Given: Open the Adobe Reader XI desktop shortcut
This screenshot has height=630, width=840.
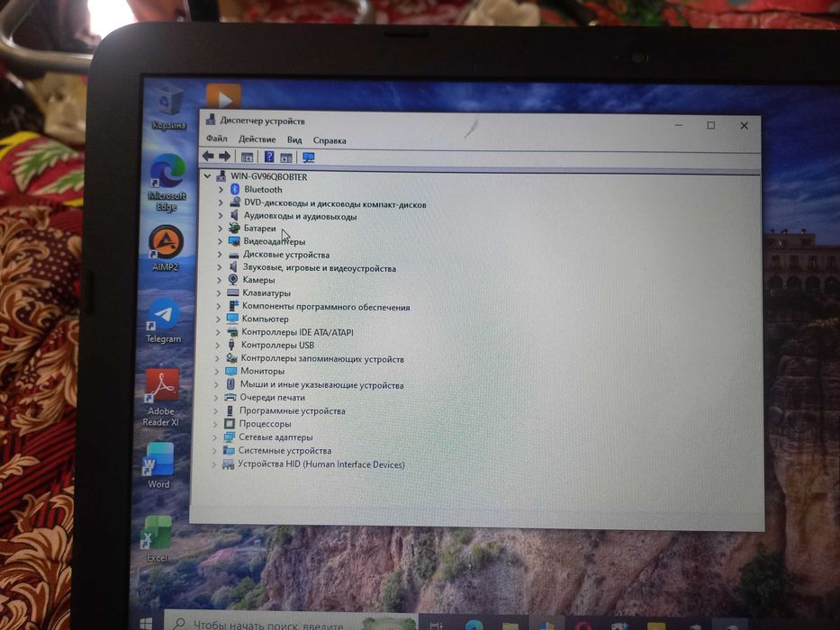Looking at the screenshot, I should 160,398.
